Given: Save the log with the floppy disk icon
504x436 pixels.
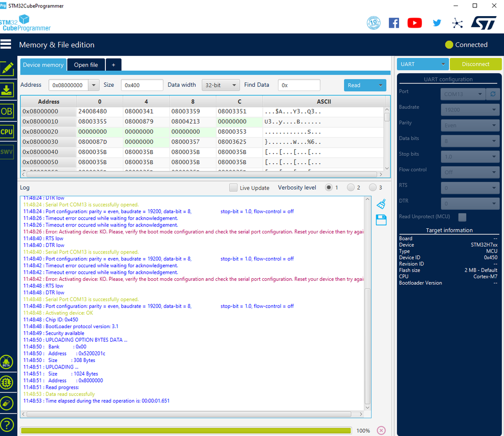Looking at the screenshot, I should pyautogui.click(x=381, y=220).
